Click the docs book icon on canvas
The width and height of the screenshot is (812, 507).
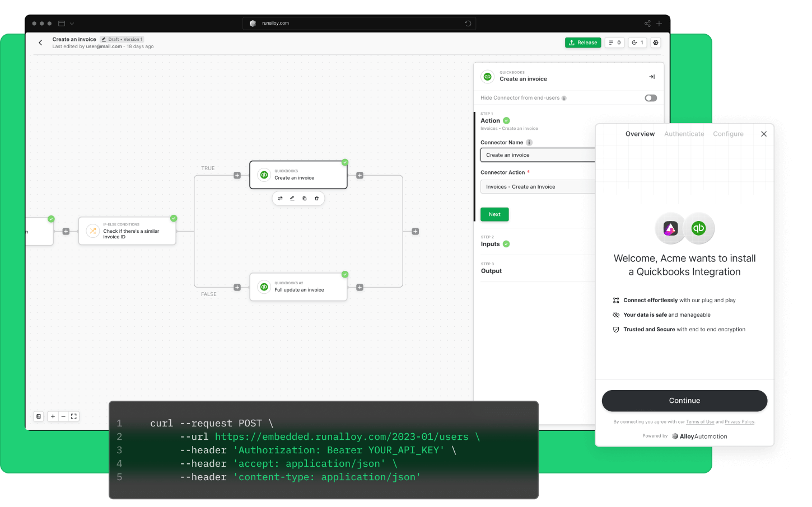[x=39, y=416]
